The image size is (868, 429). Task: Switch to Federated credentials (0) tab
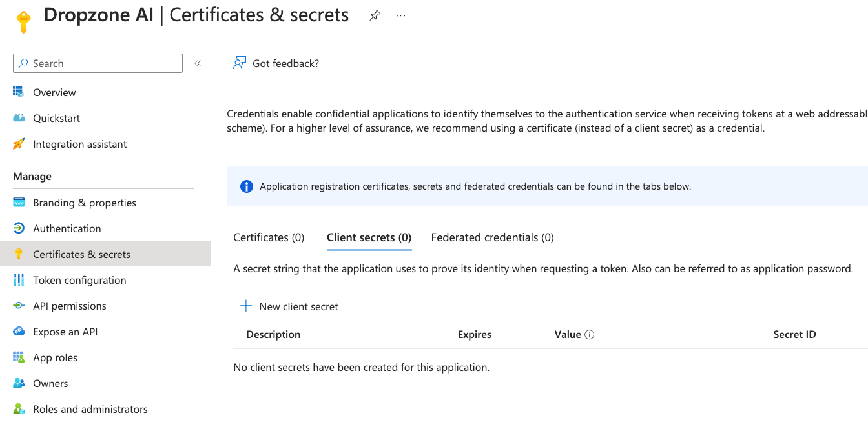click(x=492, y=237)
